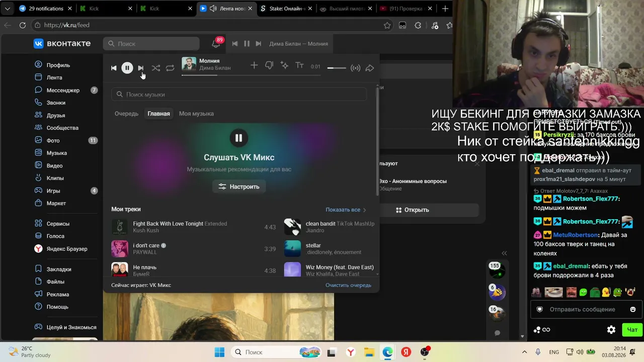
Task: Select the Главная tab
Action: pyautogui.click(x=158, y=114)
